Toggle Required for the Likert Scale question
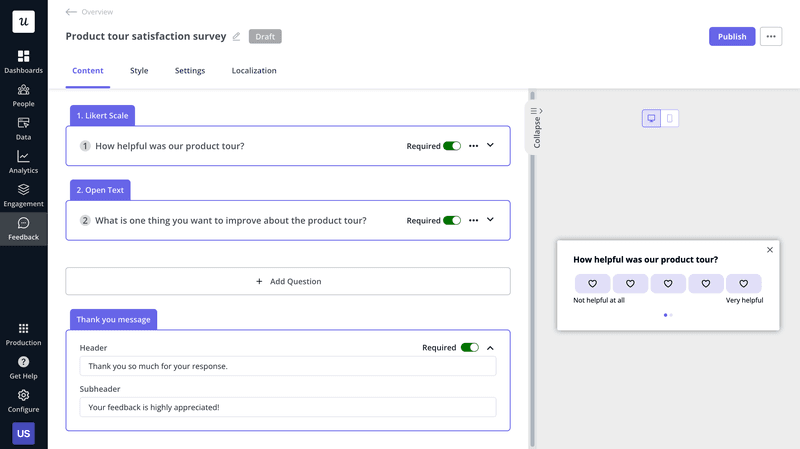Viewport: 800px width, 449px height. [452, 146]
